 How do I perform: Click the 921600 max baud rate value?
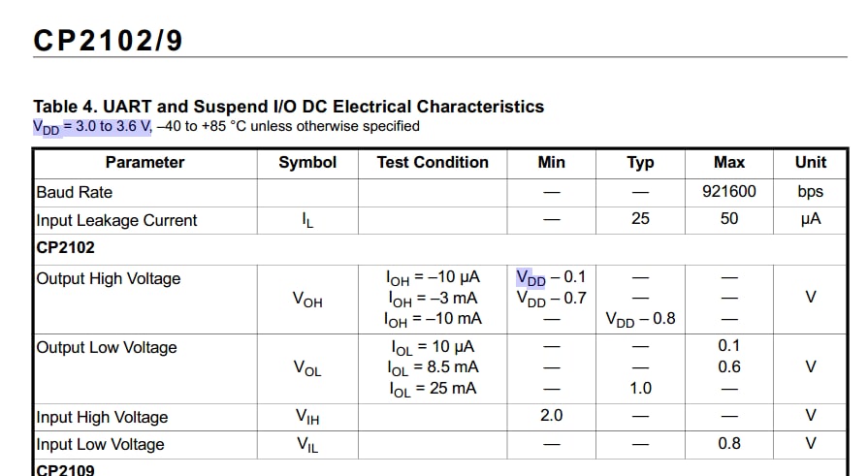(x=729, y=192)
